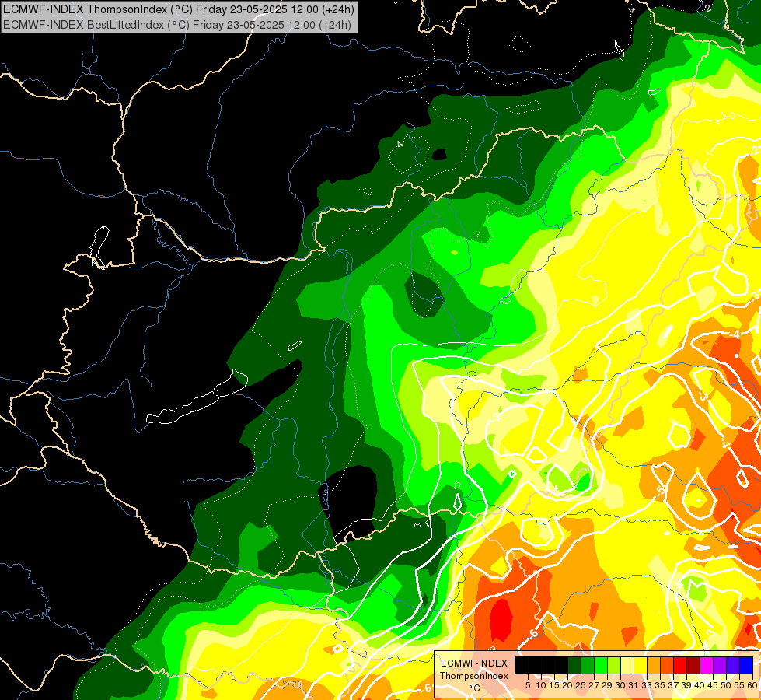Select the pale yellow legend swatch

pos(627,666)
